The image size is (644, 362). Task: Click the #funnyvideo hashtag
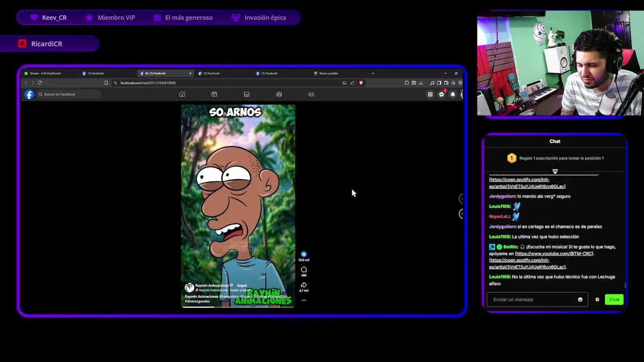pos(230,297)
